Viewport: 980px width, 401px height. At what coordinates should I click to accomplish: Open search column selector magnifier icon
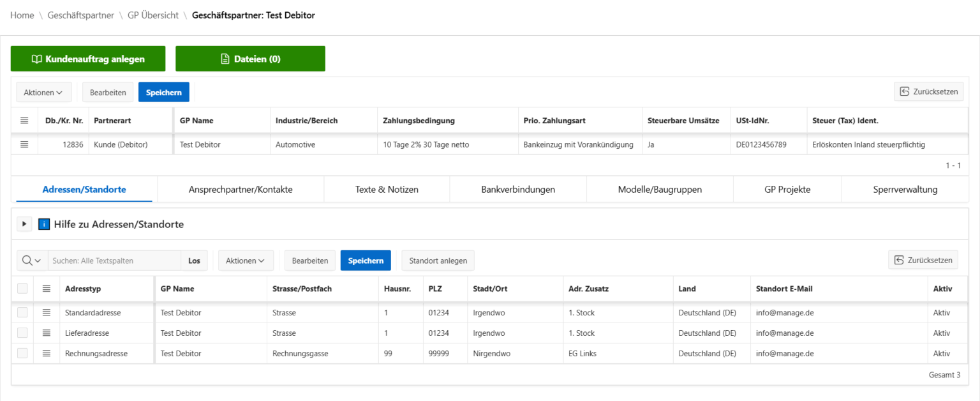click(32, 261)
